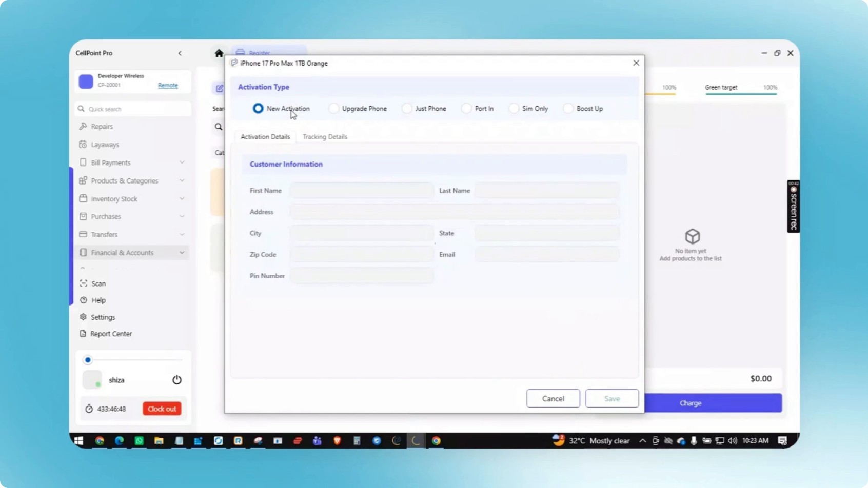This screenshot has width=868, height=488.
Task: Click the shiza user avatar
Action: (x=92, y=380)
